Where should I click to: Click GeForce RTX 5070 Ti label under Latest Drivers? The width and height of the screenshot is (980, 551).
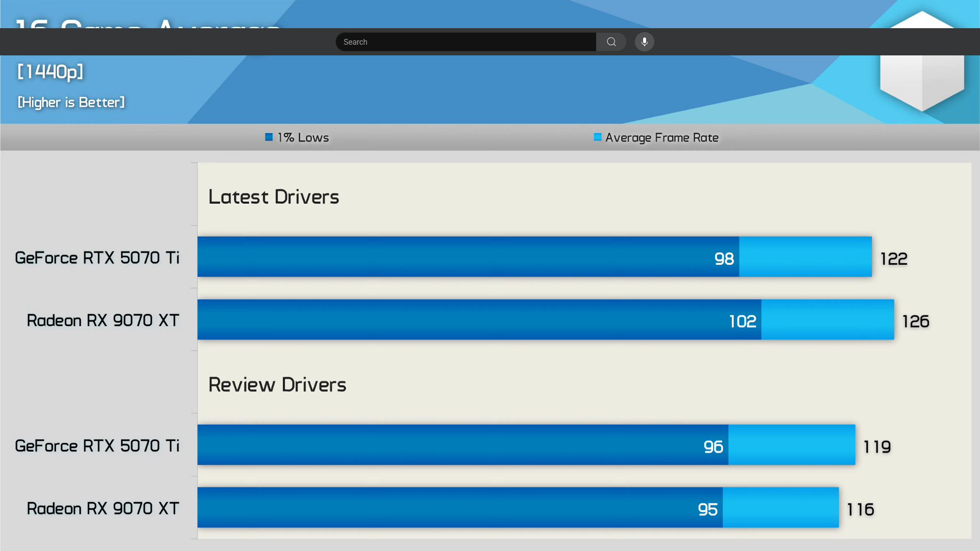coord(97,258)
